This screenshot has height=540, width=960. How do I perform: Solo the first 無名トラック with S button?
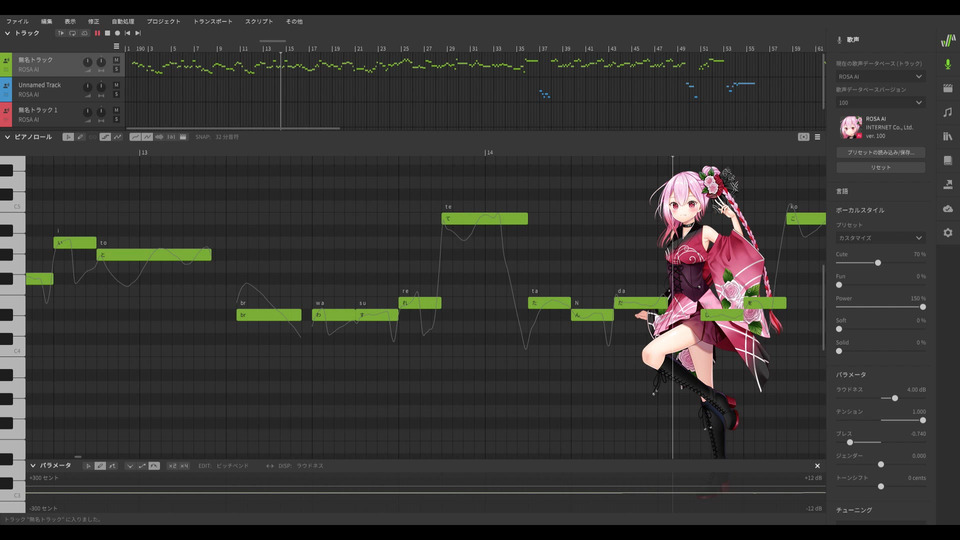[x=116, y=69]
